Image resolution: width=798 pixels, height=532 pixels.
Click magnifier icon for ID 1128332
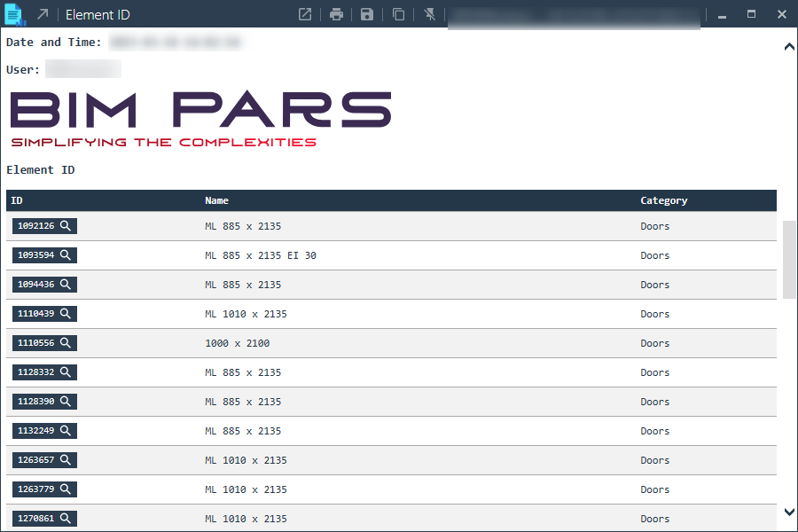pyautogui.click(x=66, y=372)
